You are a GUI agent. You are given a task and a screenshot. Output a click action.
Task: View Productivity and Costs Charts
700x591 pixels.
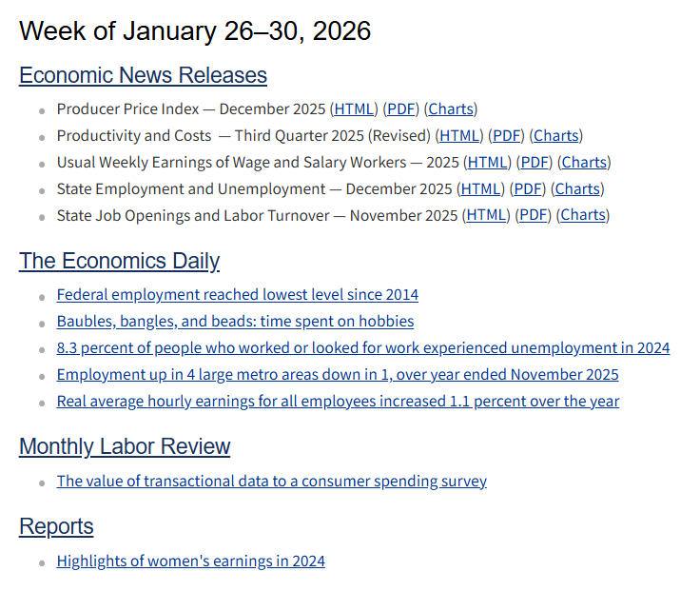556,136
